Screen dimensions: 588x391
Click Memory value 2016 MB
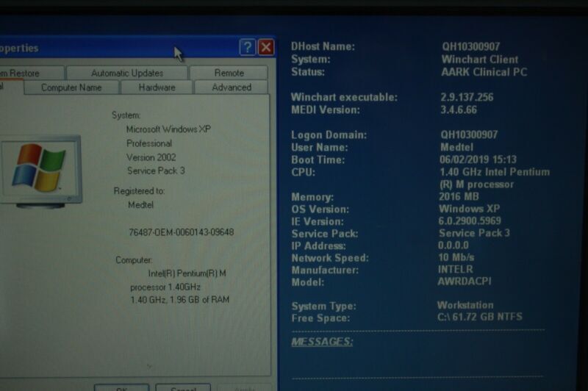(459, 196)
